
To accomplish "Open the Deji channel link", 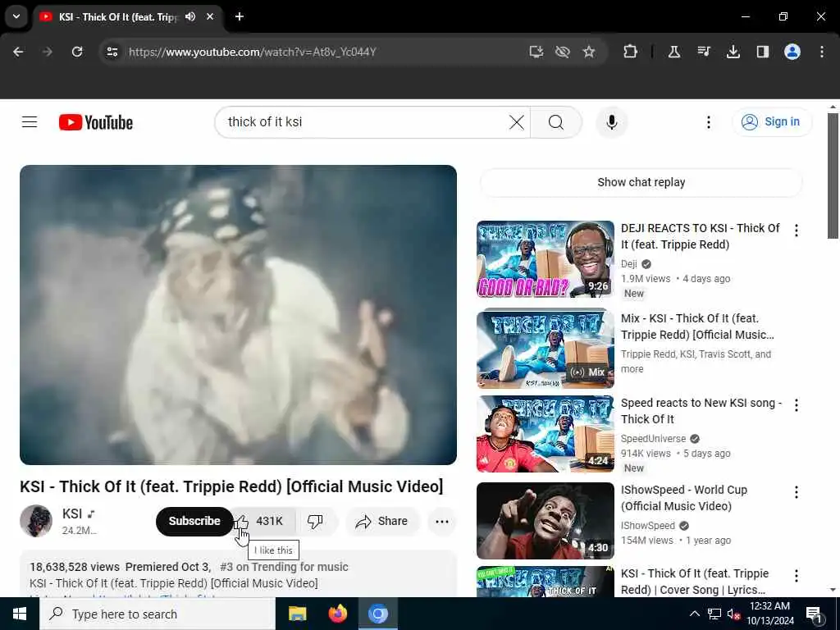I will [x=629, y=263].
